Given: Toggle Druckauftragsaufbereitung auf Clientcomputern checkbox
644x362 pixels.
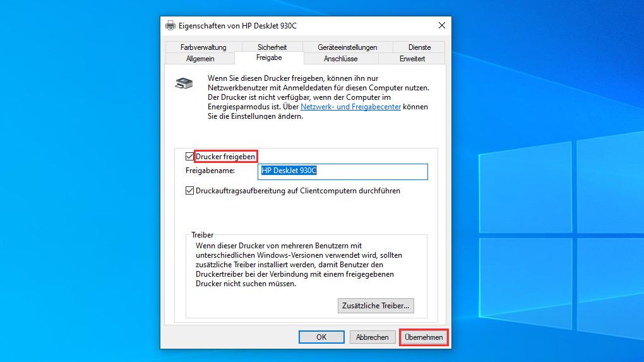Looking at the screenshot, I should coord(190,191).
